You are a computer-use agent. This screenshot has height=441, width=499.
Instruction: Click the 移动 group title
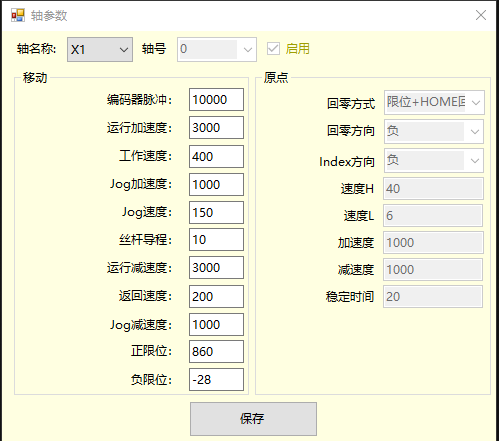(x=35, y=78)
